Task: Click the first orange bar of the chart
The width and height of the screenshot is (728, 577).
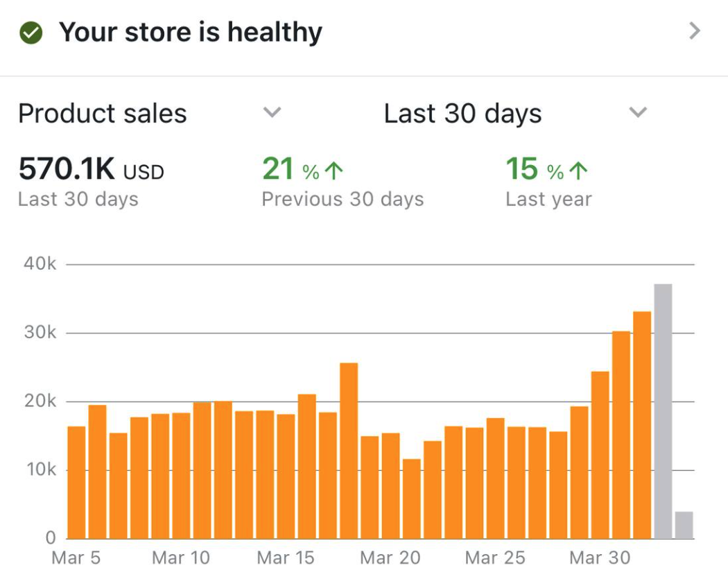Action: click(75, 482)
